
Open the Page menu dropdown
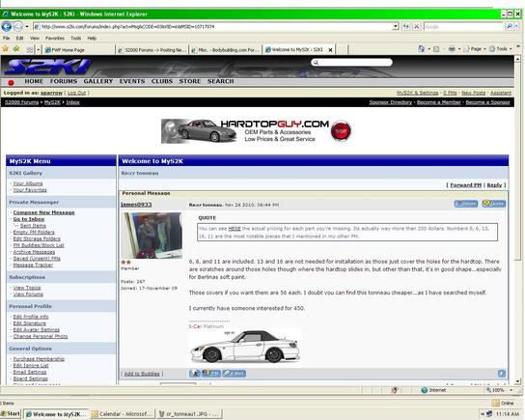pyautogui.click(x=475, y=49)
